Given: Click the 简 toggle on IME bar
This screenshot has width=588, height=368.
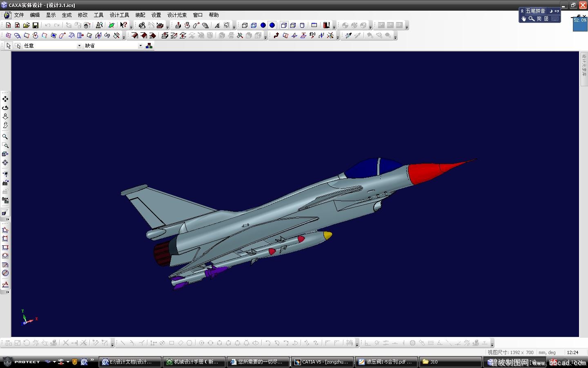Looking at the screenshot, I should [539, 19].
